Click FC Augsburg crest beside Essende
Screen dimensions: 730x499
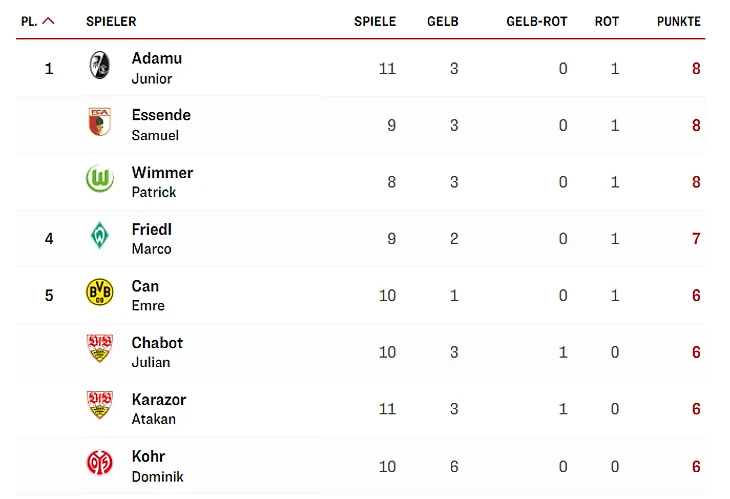(x=99, y=122)
